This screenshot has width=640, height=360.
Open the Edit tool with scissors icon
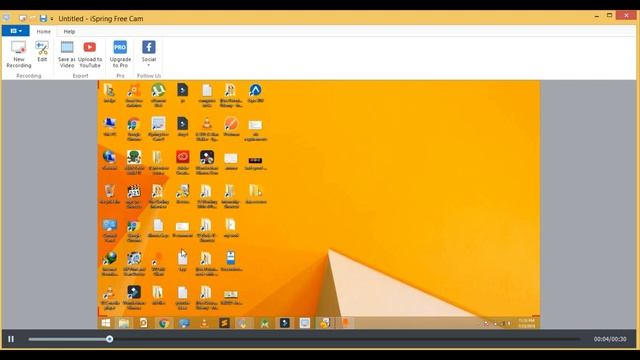(x=42, y=51)
